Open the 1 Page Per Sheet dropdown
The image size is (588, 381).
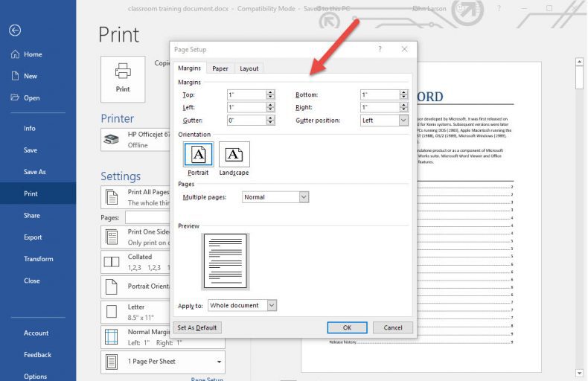pyautogui.click(x=219, y=362)
